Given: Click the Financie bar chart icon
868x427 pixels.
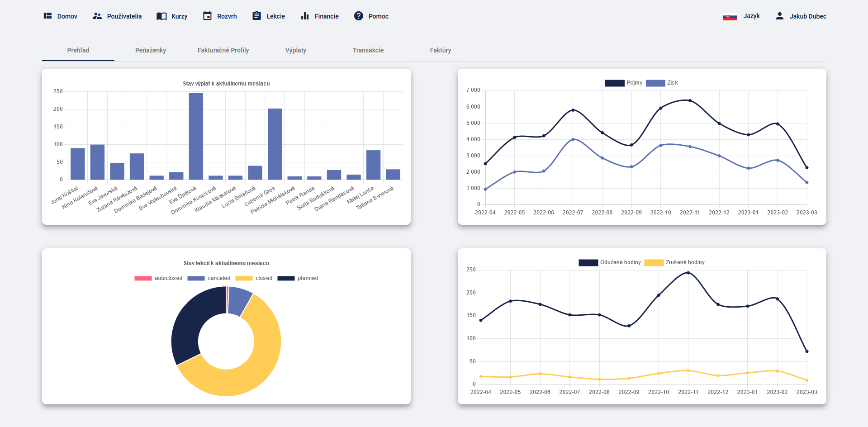Looking at the screenshot, I should coord(305,16).
